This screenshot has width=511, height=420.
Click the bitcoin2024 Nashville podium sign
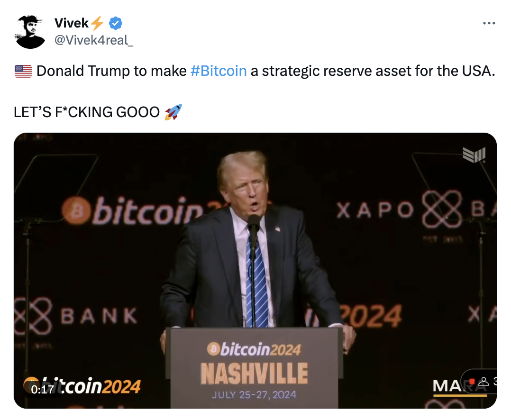(254, 368)
